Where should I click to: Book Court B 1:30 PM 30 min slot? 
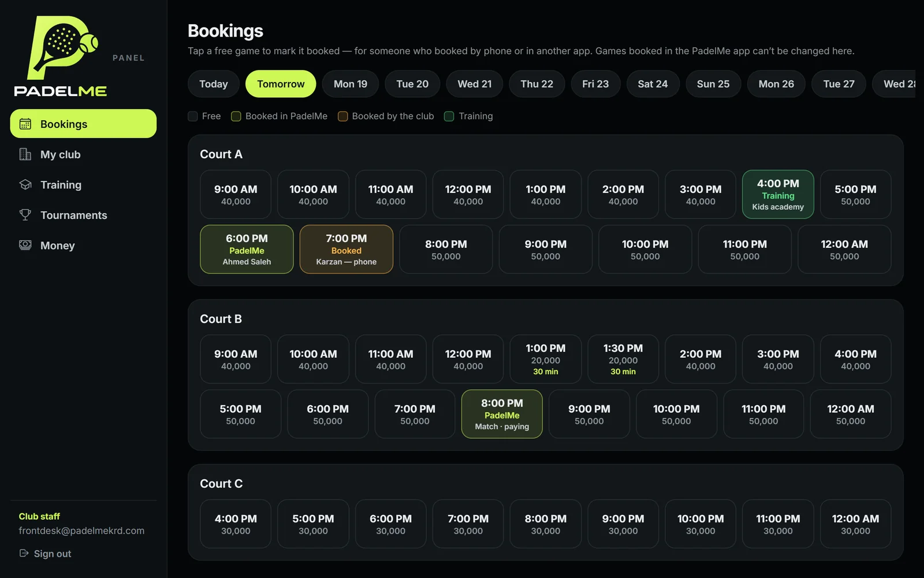coord(623,359)
